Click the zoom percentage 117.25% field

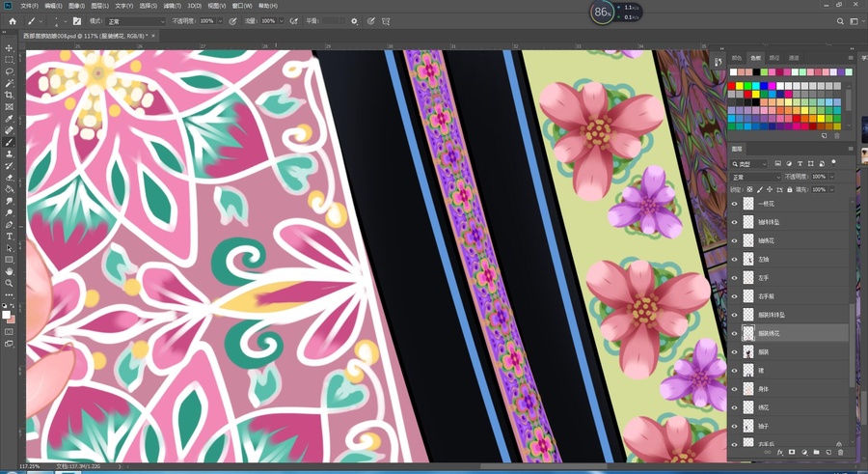click(32, 467)
